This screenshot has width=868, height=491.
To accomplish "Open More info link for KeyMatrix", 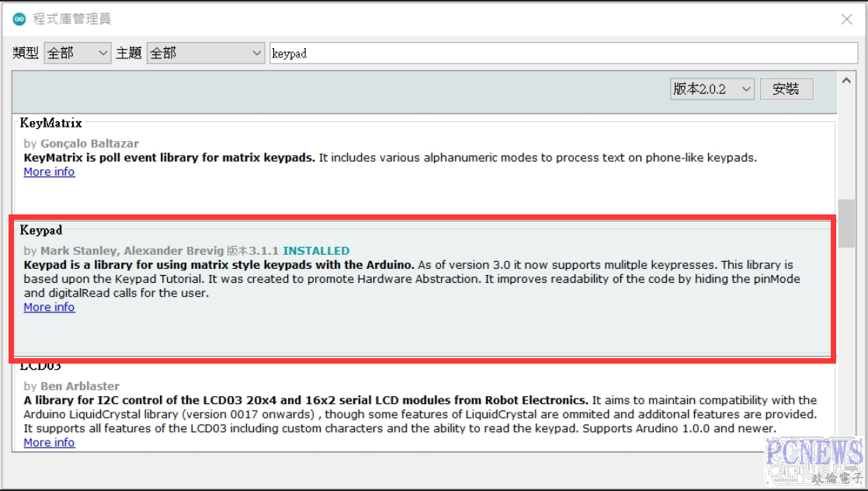I will click(49, 172).
